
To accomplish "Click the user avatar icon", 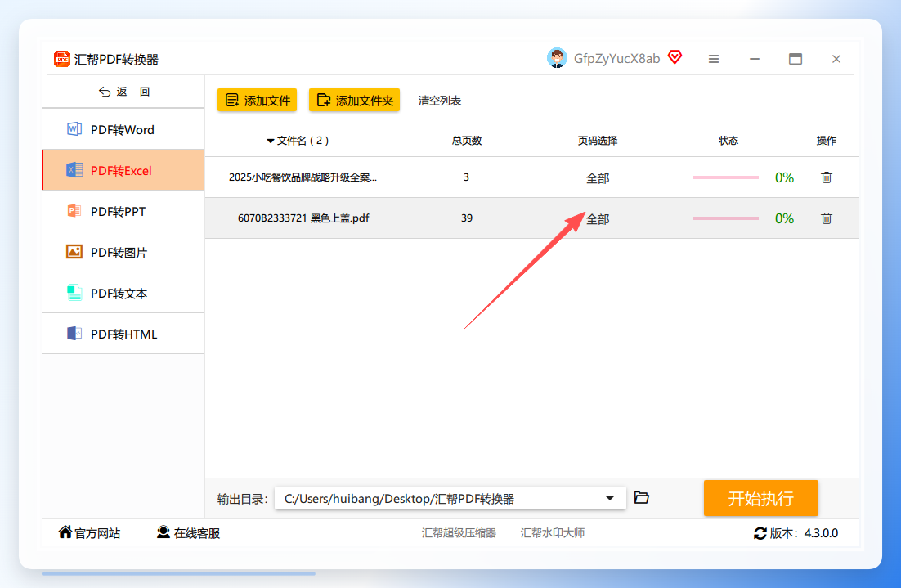I will coord(557,58).
